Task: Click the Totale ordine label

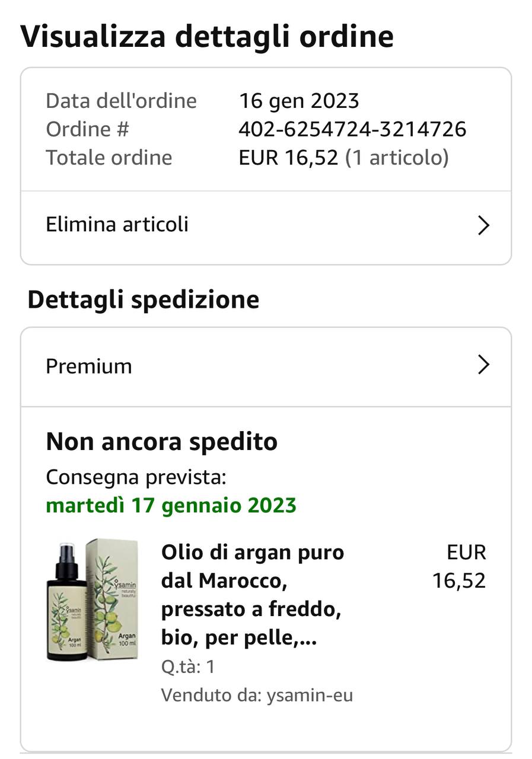Action: click(109, 158)
